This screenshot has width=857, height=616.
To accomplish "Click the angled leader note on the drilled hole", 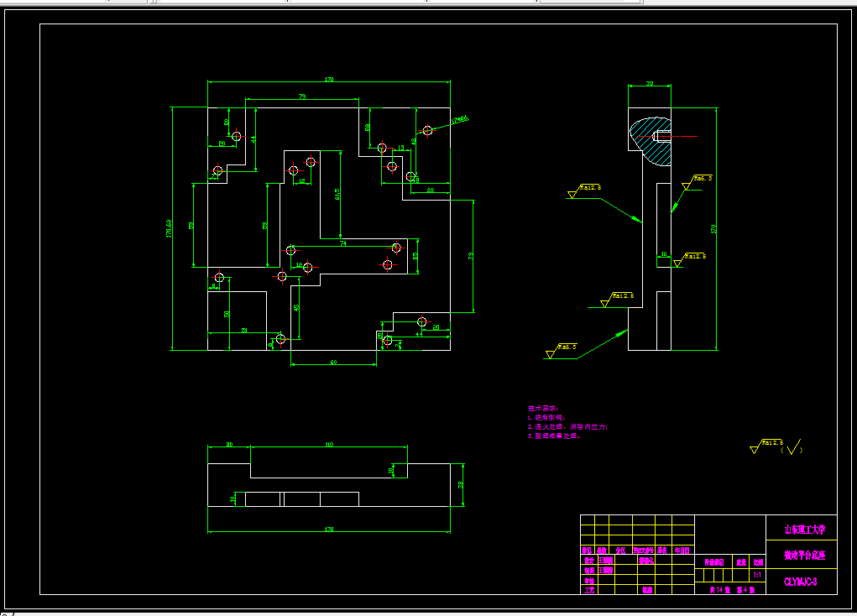I will [460, 120].
